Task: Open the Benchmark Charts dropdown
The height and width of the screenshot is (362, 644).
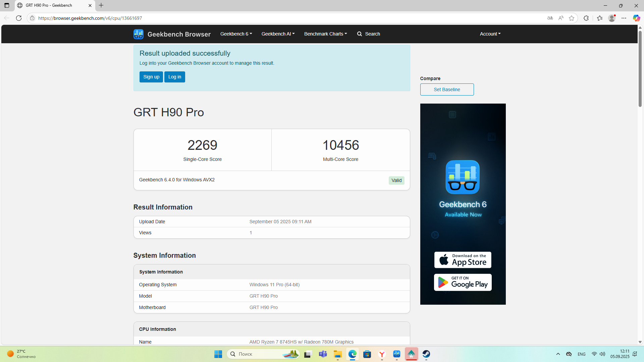Action: 325,34
